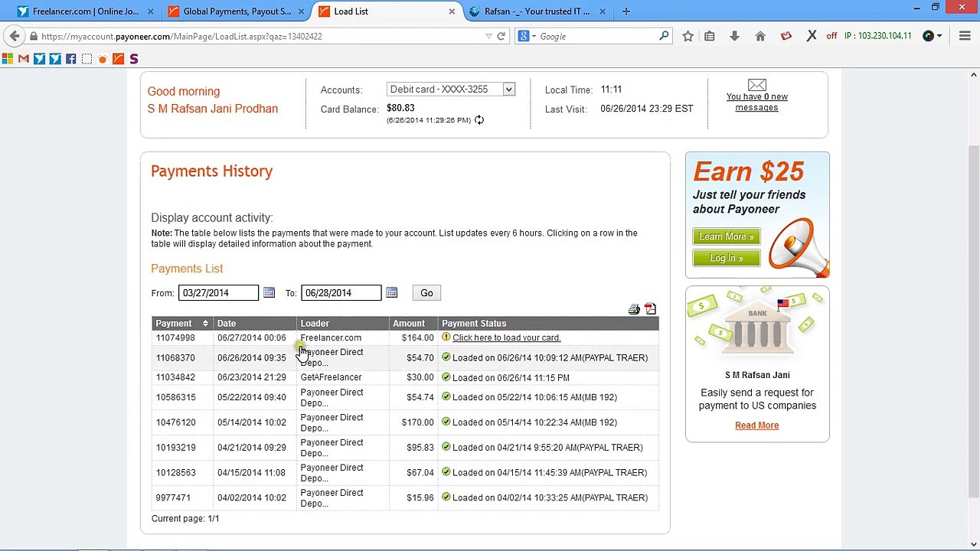
Task: Select payment 10193219 row
Action: click(405, 448)
